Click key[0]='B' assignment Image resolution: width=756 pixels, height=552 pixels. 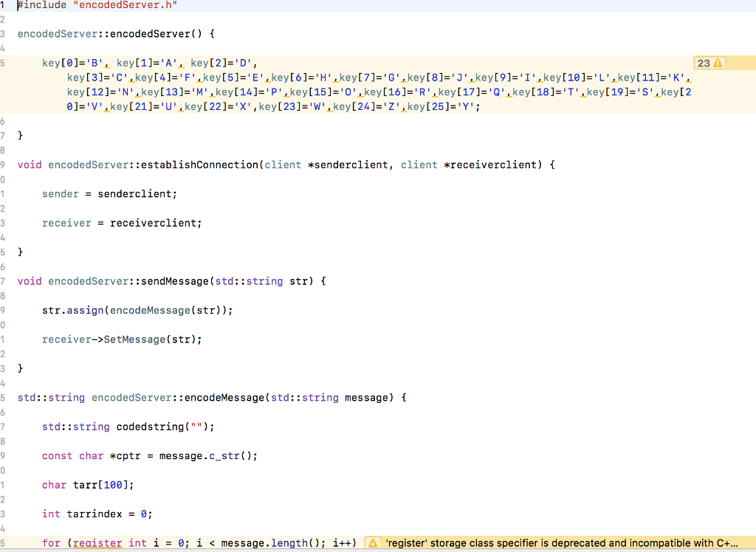pos(72,63)
